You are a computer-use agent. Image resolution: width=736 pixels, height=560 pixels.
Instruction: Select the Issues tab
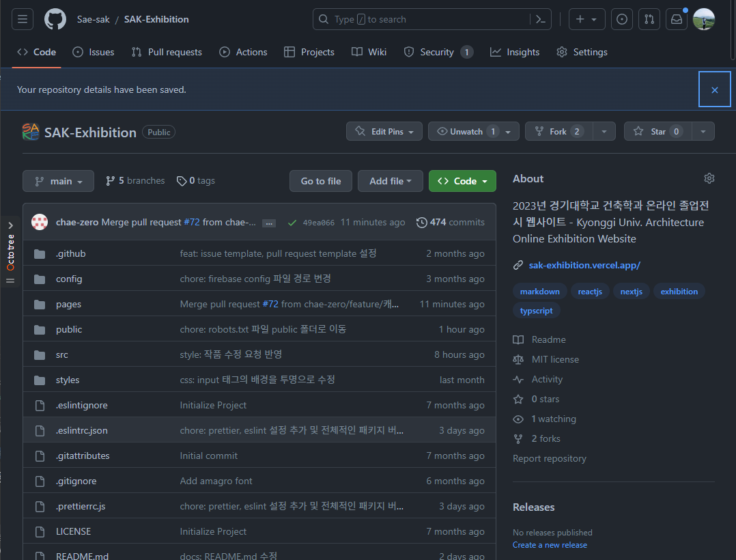tap(94, 52)
